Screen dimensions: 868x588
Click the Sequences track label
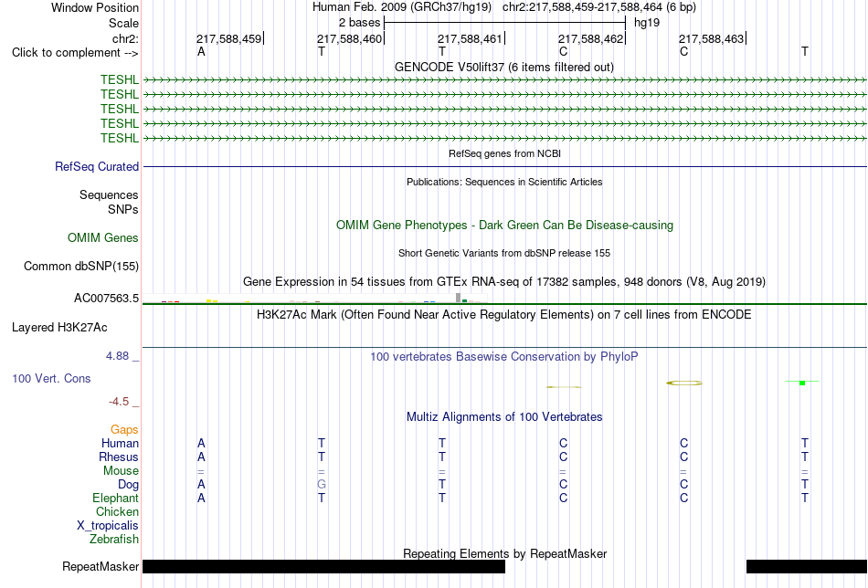[109, 194]
